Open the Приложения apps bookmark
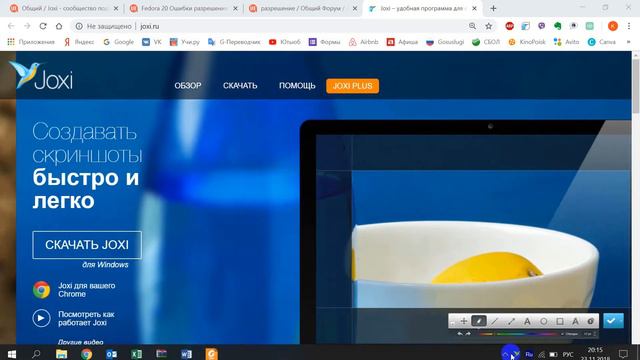The width and height of the screenshot is (640, 360). click(31, 42)
